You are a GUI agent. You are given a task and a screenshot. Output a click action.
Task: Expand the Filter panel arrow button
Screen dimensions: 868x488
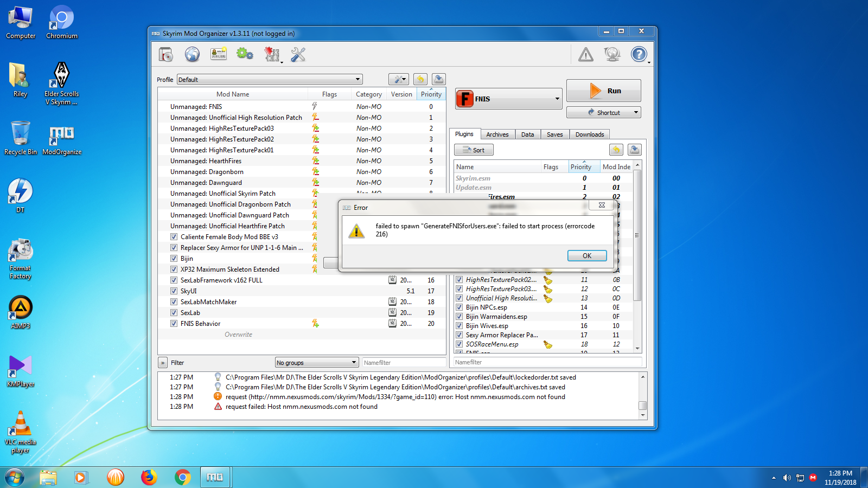(x=163, y=363)
